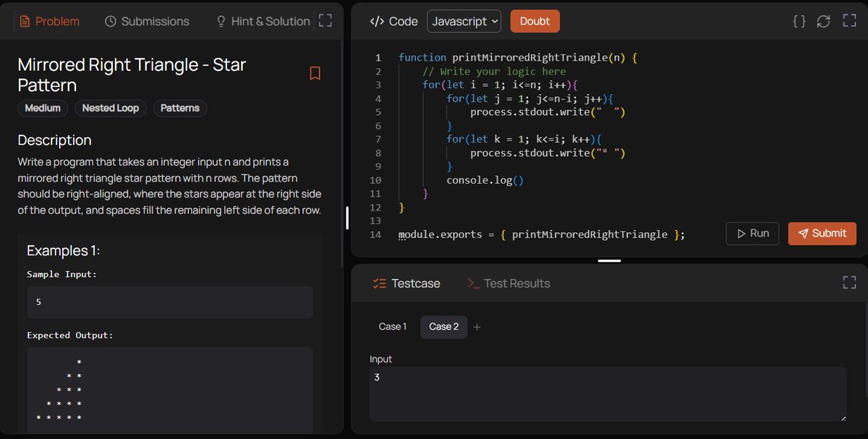Click the Sample Input box showing 5
Image resolution: width=868 pixels, height=439 pixels.
pos(170,302)
